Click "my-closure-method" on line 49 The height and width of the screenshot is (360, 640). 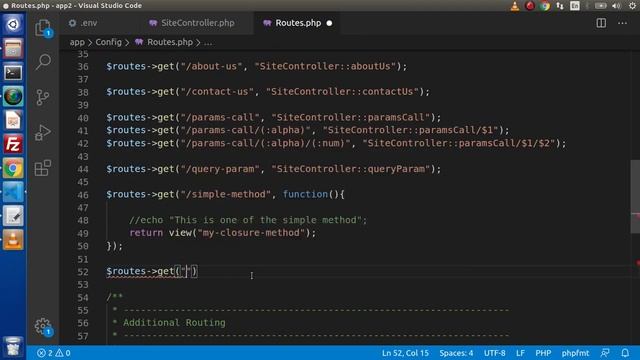pos(251,233)
